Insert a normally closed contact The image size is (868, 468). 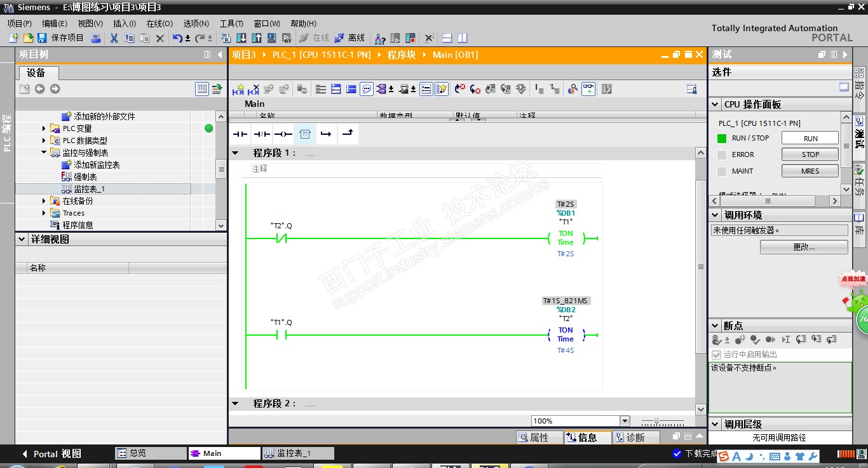pos(262,134)
